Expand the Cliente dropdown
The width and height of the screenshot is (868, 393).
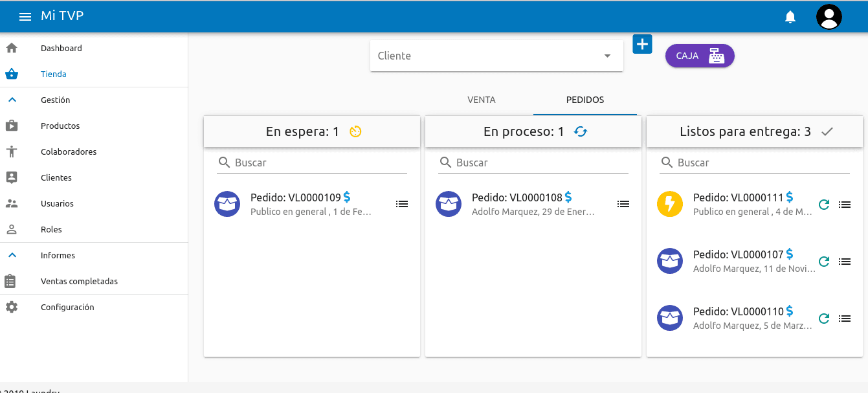tap(496, 56)
